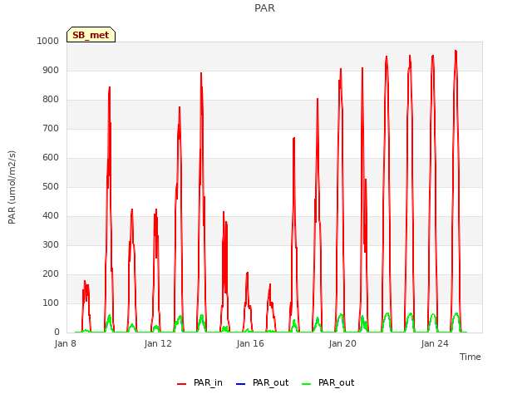Click the Jan 8 x-axis label
This screenshot has width=532, height=399.
coord(65,343)
